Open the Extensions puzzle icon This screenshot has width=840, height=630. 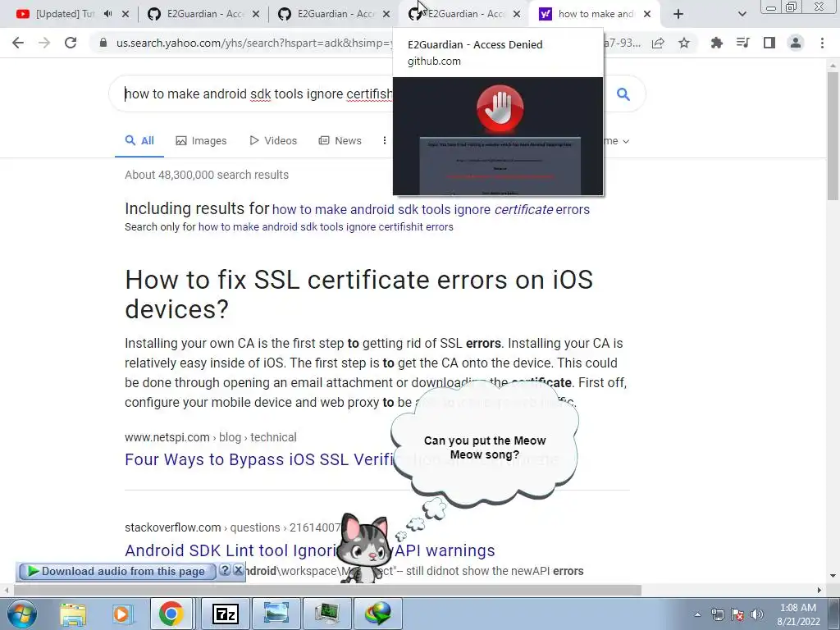(x=716, y=43)
